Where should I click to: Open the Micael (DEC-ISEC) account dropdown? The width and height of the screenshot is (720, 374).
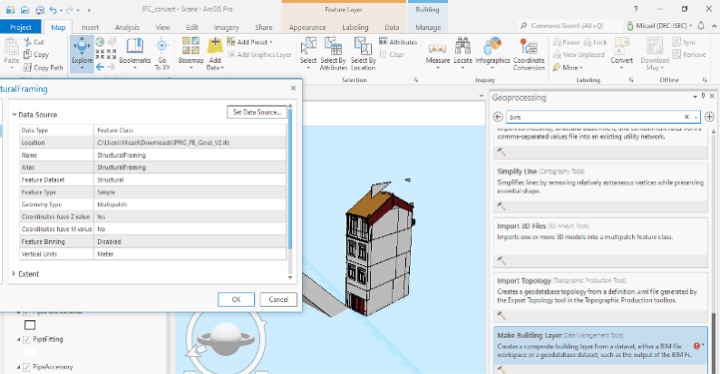coord(659,26)
